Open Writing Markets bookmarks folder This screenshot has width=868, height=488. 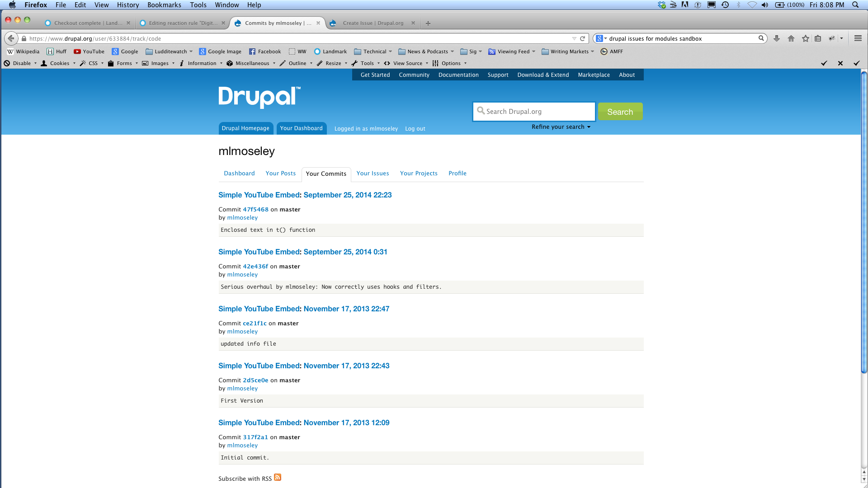(x=568, y=52)
